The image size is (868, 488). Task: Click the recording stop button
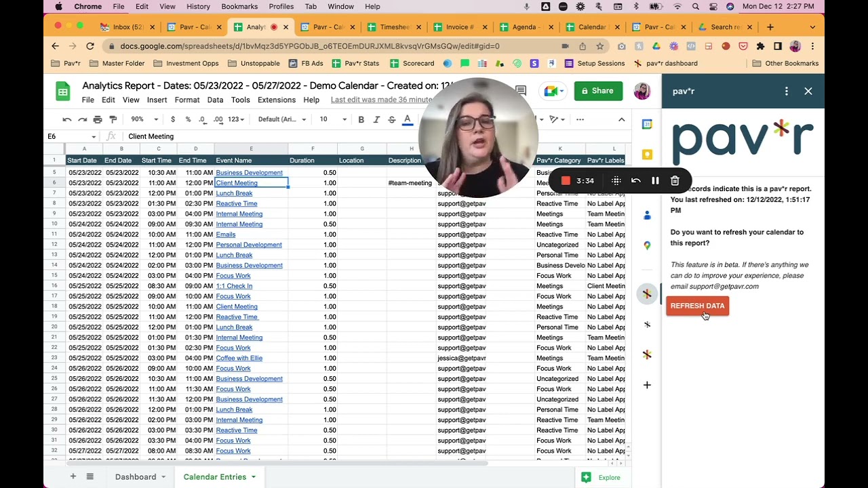pos(566,181)
